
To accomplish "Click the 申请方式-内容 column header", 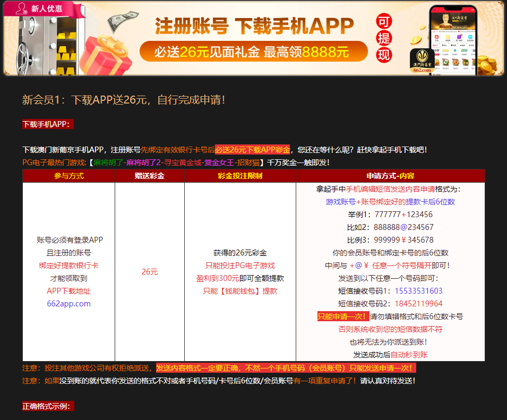I will click(390, 176).
